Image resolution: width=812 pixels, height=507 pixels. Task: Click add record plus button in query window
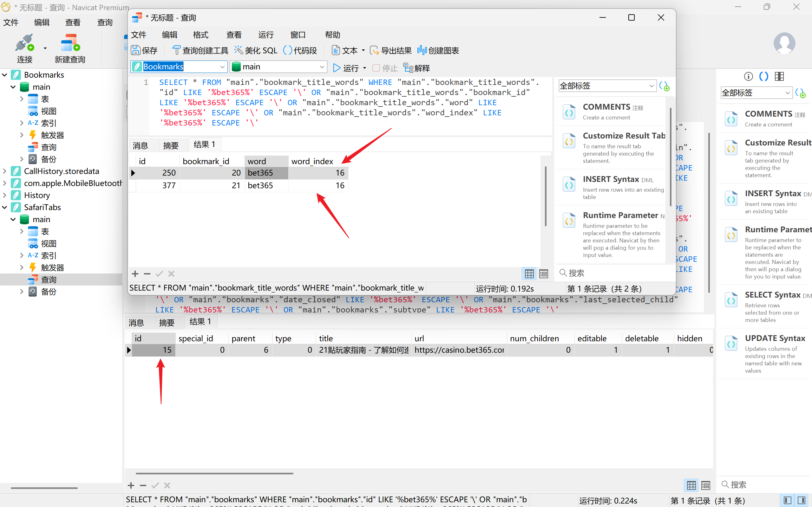(135, 274)
